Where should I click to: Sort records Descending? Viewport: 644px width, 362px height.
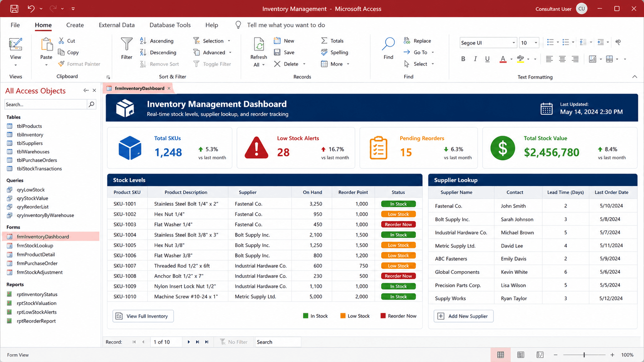point(158,52)
